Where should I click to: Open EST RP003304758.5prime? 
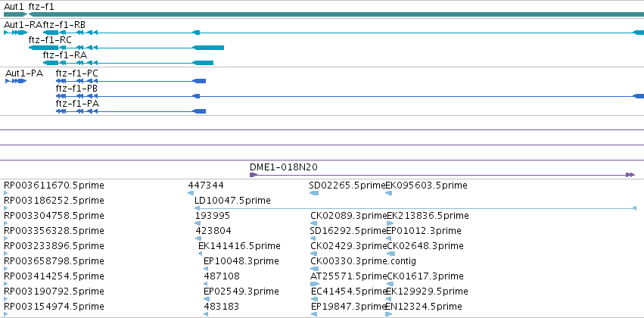pos(54,216)
